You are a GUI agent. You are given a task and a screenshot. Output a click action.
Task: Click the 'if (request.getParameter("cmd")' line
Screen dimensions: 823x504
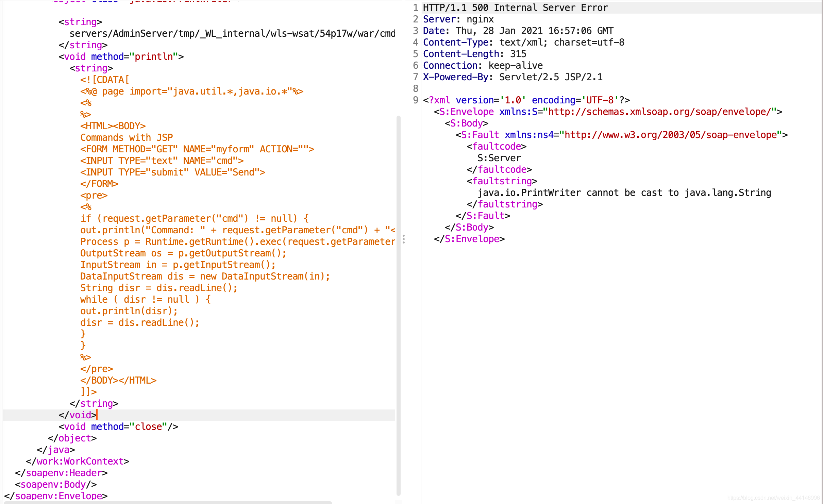coord(194,218)
